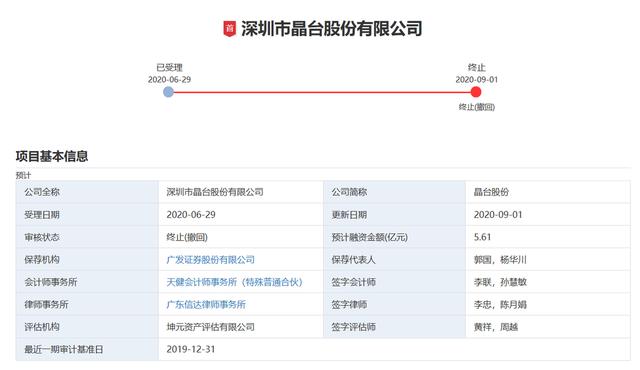Image resolution: width=640 pixels, height=370 pixels.
Task: Click the 保荐机构 row label
Action: tap(42, 259)
